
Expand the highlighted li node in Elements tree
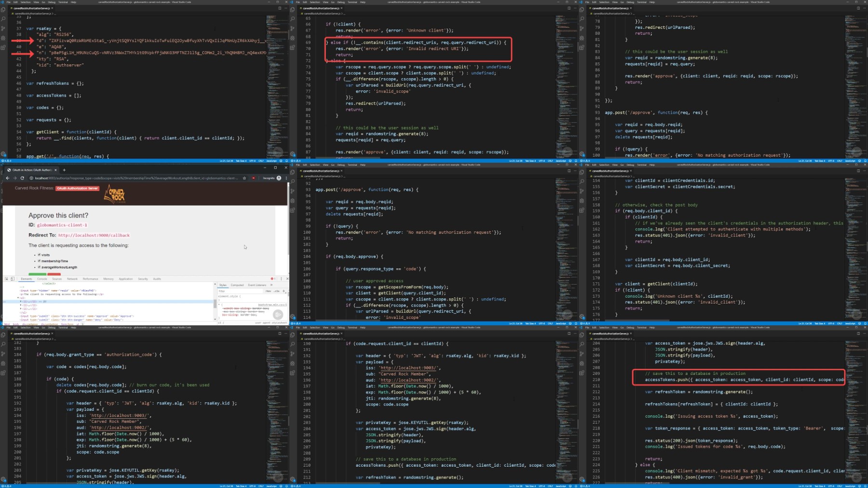(21, 301)
